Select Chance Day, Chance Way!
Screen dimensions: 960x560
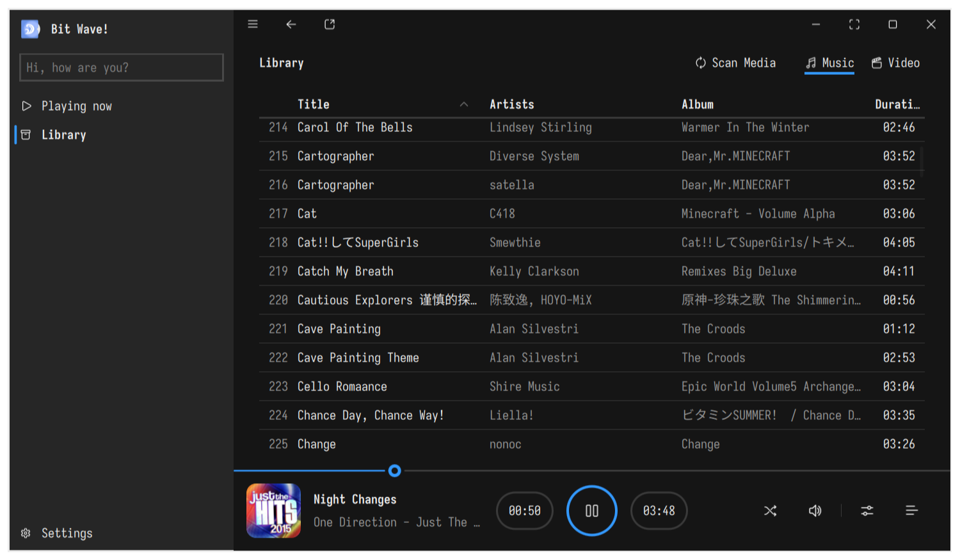pyautogui.click(x=592, y=415)
